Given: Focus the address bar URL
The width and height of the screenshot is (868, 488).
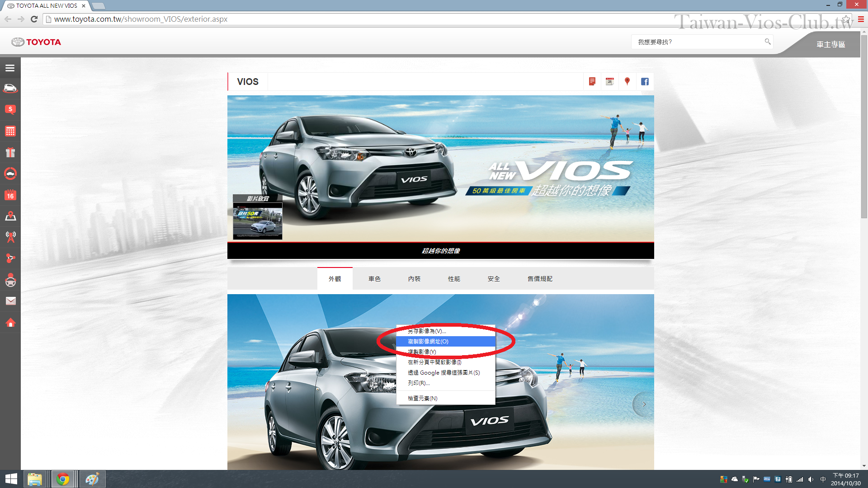Looking at the screenshot, I should (x=141, y=19).
